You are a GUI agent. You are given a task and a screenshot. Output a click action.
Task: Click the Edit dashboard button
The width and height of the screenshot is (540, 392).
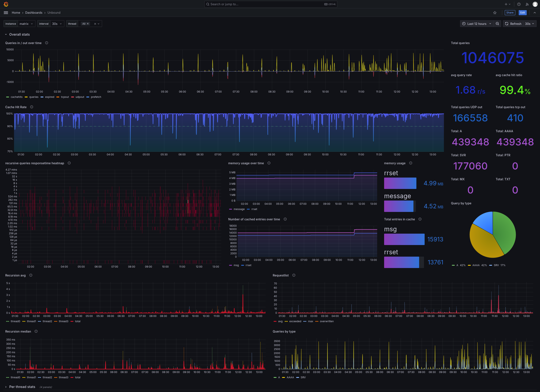(x=522, y=13)
